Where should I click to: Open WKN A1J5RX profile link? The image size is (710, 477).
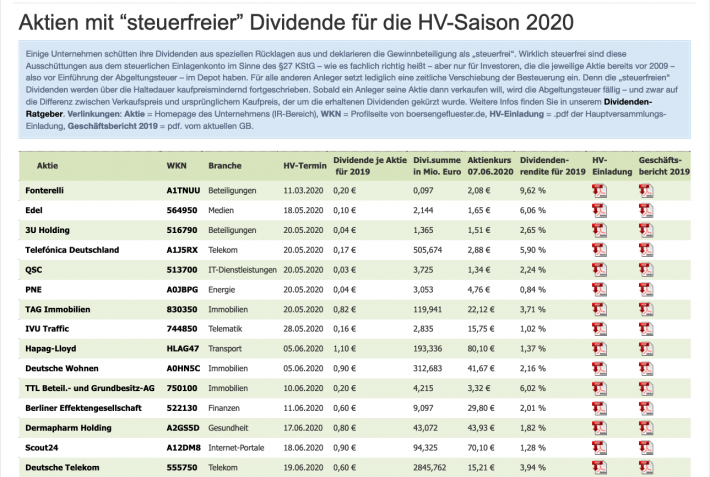click(x=182, y=250)
